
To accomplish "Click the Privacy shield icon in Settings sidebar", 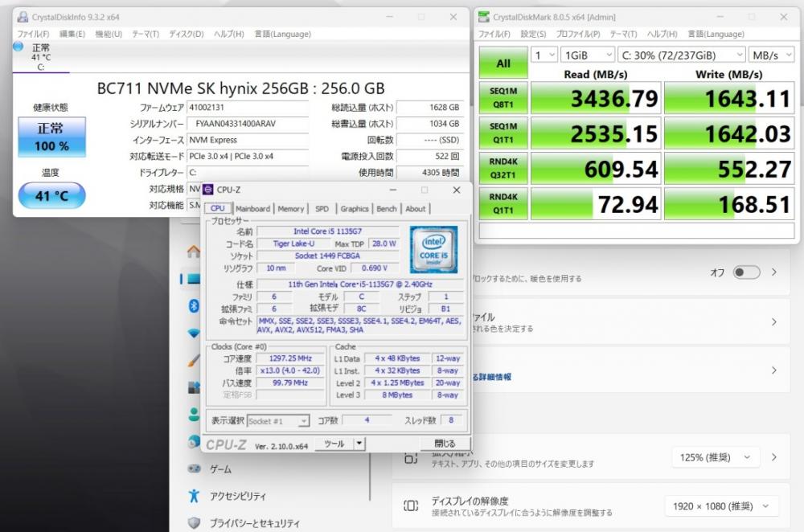I will (x=194, y=523).
